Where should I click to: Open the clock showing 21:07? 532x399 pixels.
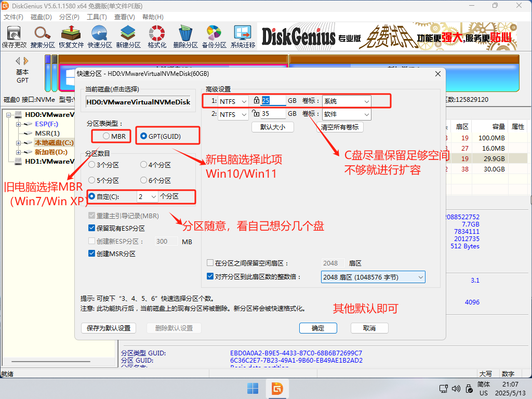pos(510,384)
